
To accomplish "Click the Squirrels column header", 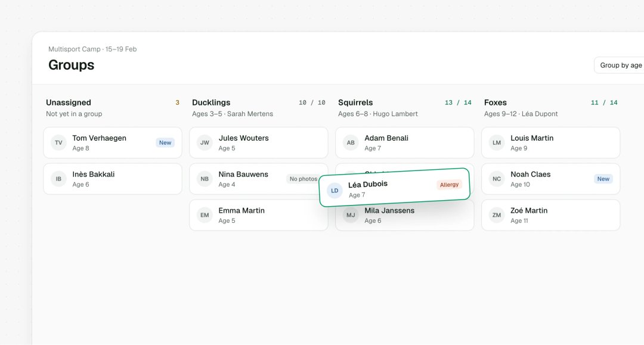I will 355,102.
